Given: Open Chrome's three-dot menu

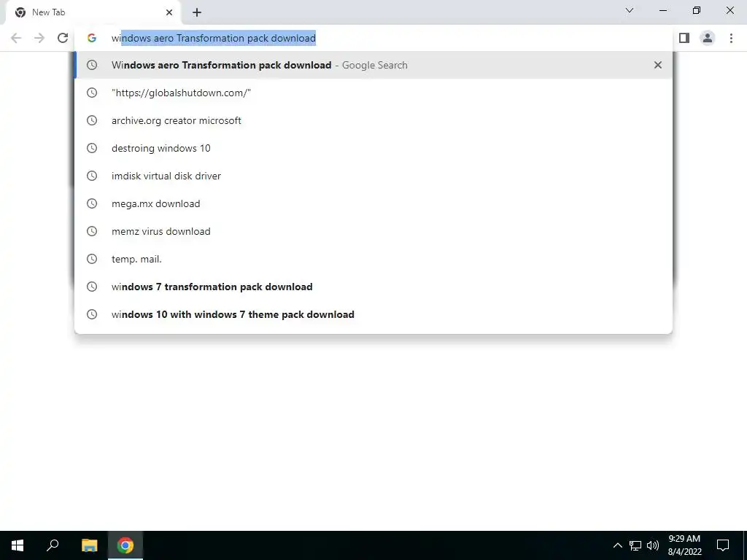Looking at the screenshot, I should pyautogui.click(x=731, y=38).
